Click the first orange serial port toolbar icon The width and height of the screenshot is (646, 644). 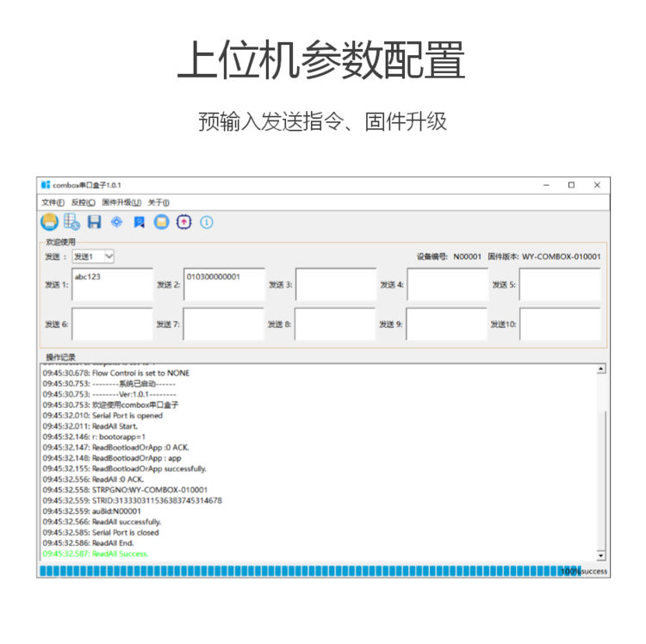pos(50,222)
